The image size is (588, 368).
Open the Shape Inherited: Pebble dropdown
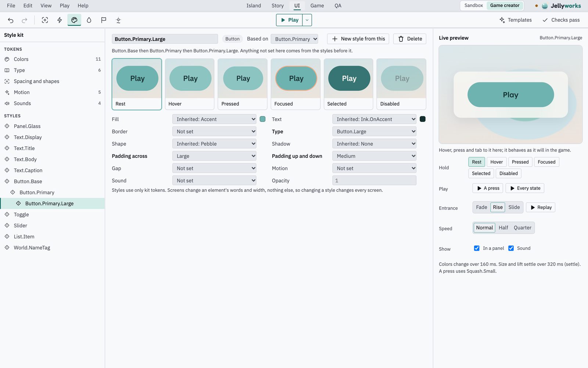pyautogui.click(x=214, y=144)
